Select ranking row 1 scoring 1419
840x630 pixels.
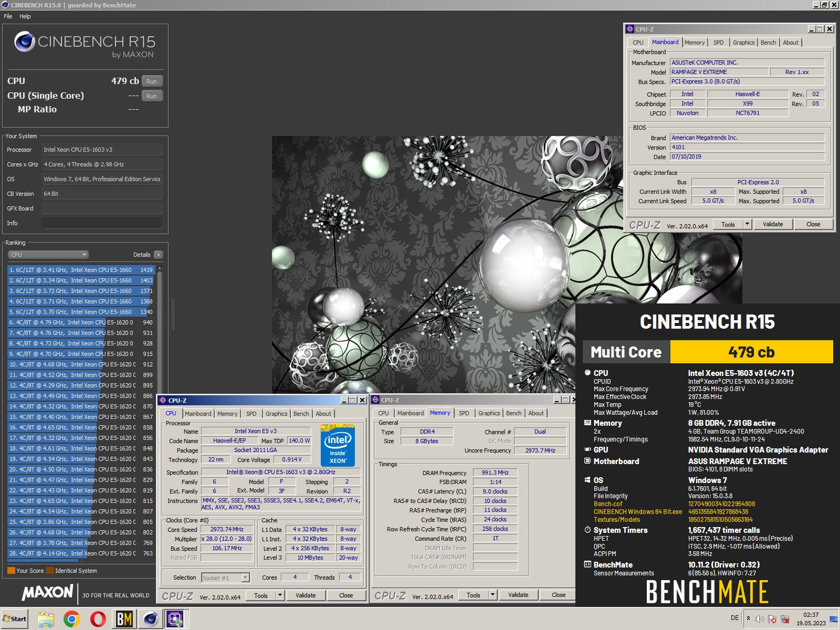click(x=81, y=270)
